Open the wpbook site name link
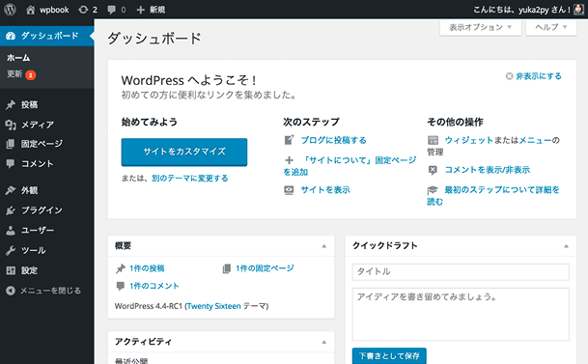Screen dimensions: 588x364 (x=54, y=10)
